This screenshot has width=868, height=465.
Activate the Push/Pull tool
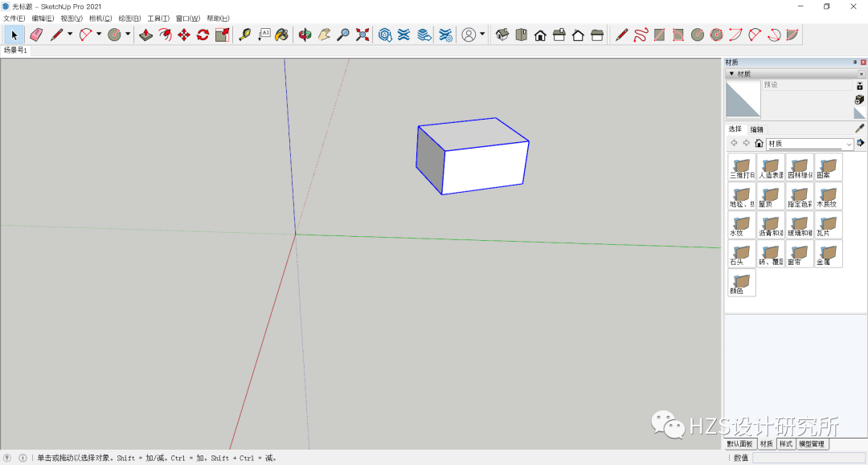click(x=147, y=35)
